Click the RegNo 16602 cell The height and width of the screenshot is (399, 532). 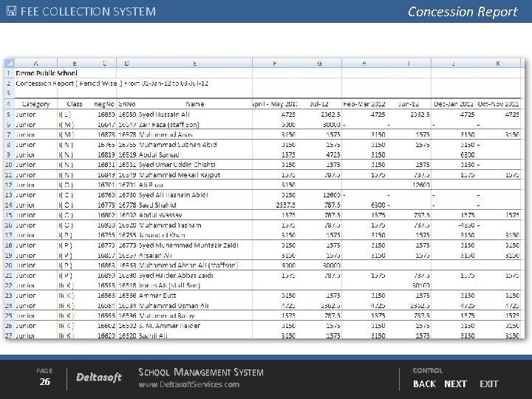tap(106, 326)
